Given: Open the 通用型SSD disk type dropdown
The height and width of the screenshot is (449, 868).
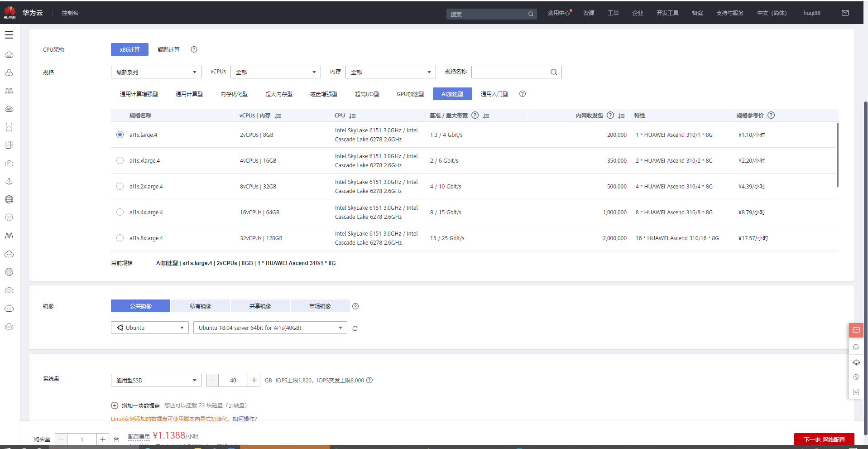Looking at the screenshot, I should coord(156,380).
